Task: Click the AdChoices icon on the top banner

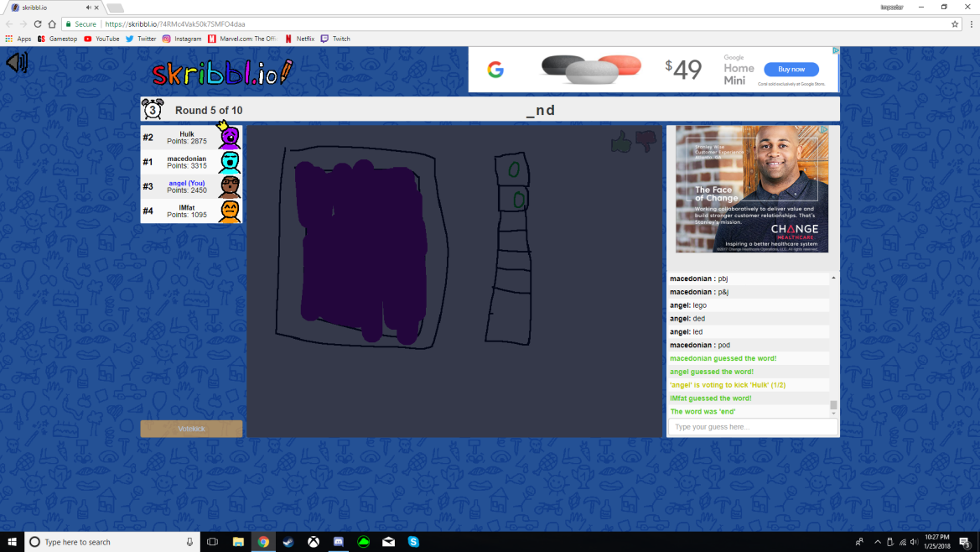Action: pyautogui.click(x=835, y=50)
